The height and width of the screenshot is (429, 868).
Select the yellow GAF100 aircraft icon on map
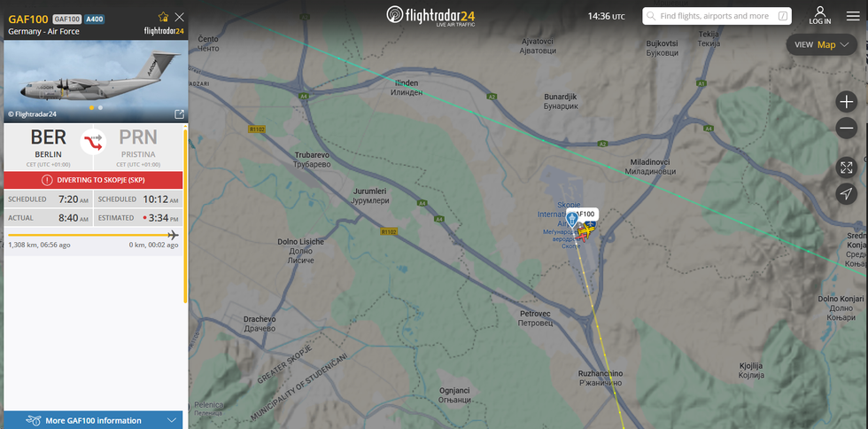586,229
